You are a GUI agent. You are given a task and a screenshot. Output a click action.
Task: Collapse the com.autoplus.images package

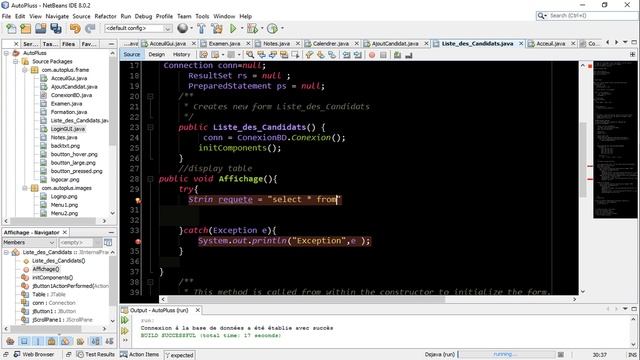[x=25, y=188]
